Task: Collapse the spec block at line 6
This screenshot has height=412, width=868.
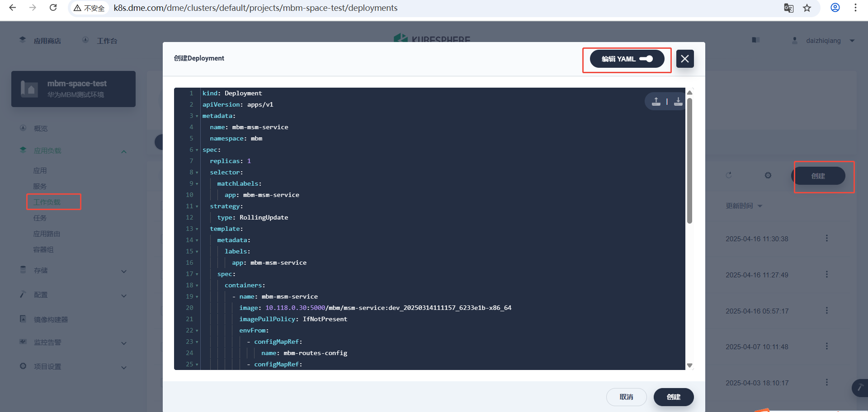Action: click(x=197, y=150)
